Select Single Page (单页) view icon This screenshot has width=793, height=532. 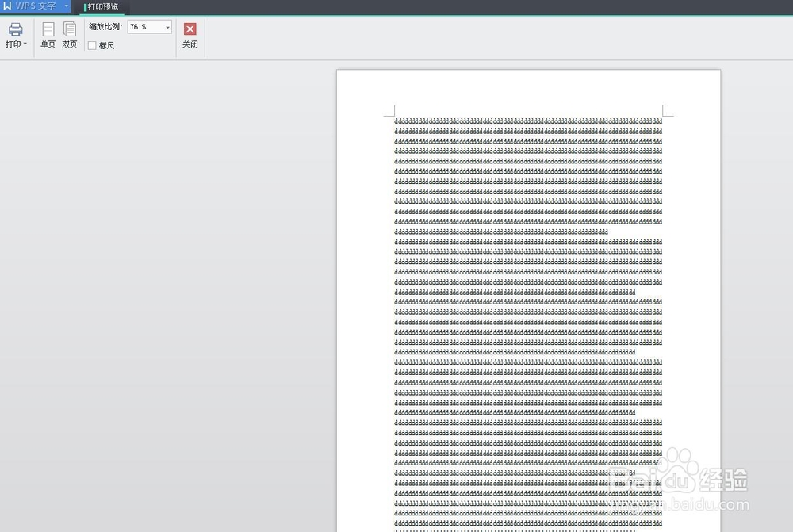[48, 29]
